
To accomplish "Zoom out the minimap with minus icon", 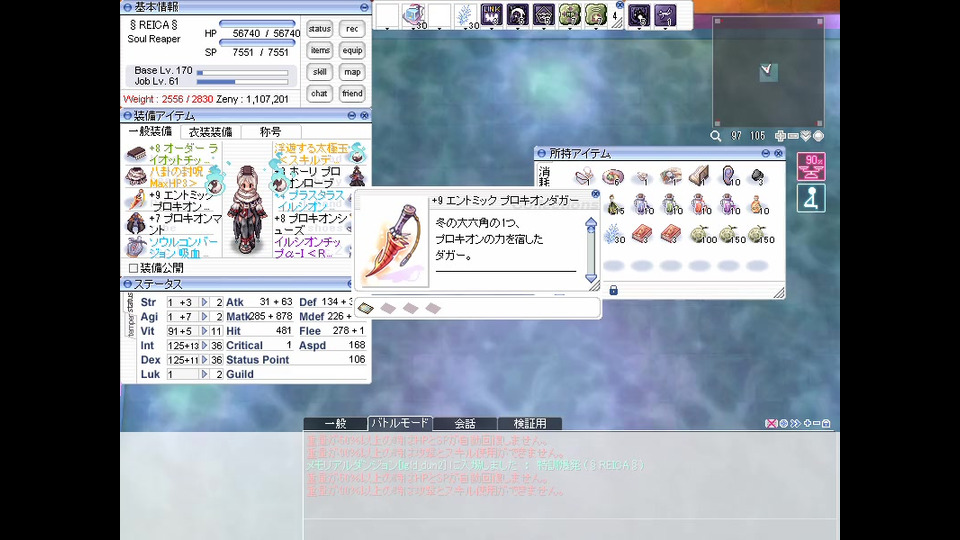I will (x=793, y=136).
